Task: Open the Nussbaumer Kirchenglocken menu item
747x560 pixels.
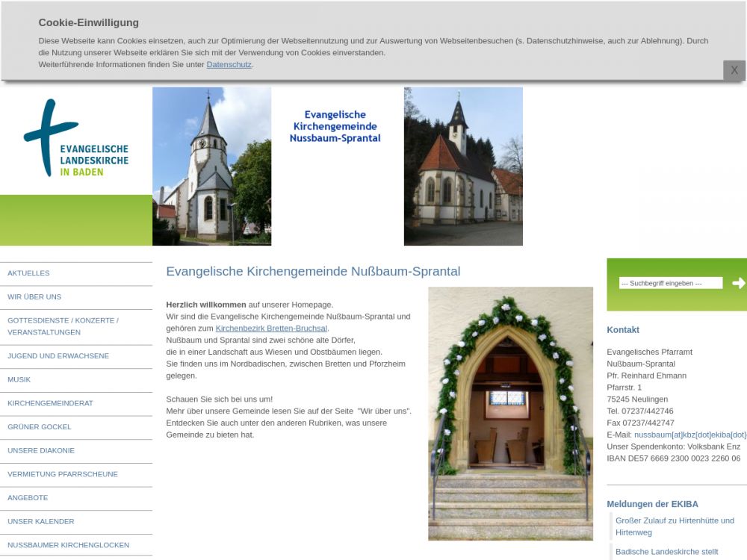Action: (x=68, y=545)
